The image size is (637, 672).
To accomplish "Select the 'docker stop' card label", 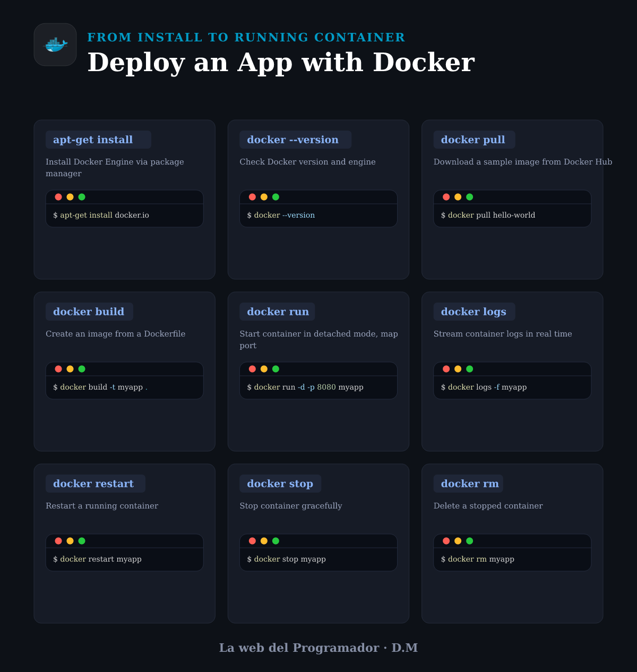I will pos(280,484).
